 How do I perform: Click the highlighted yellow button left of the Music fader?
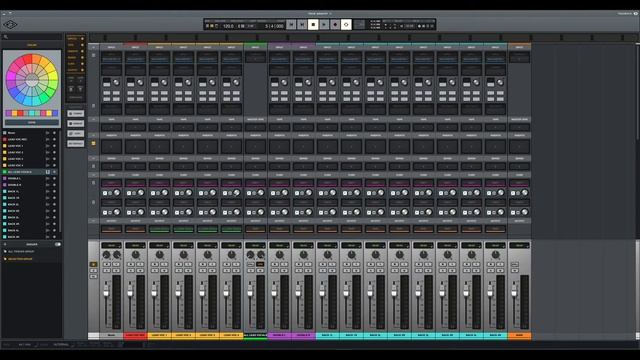click(93, 264)
